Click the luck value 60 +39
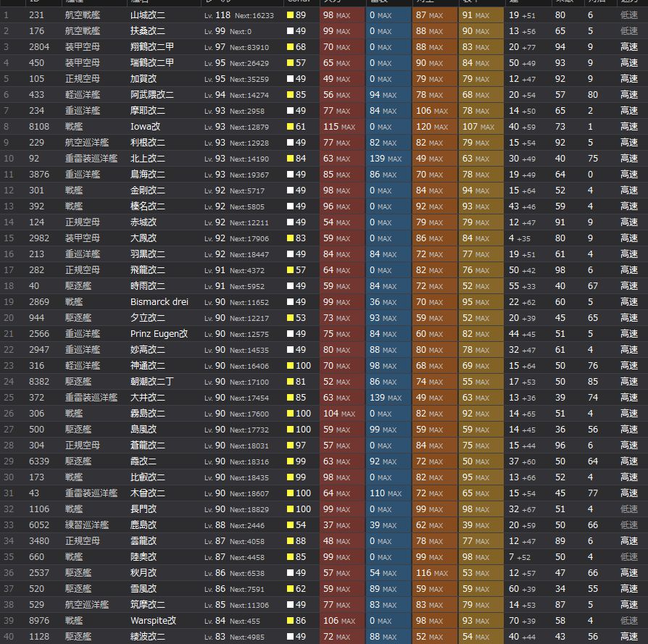The height and width of the screenshot is (644, 648). [x=522, y=589]
